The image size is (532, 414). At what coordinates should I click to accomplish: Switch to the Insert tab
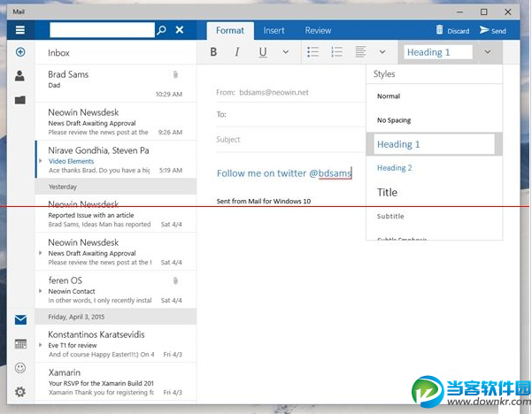click(x=274, y=30)
